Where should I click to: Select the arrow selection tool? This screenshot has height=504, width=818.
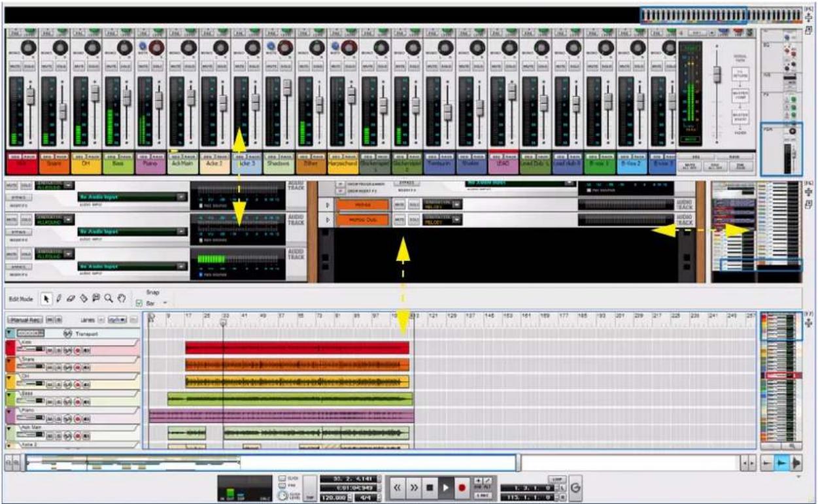[x=46, y=298]
